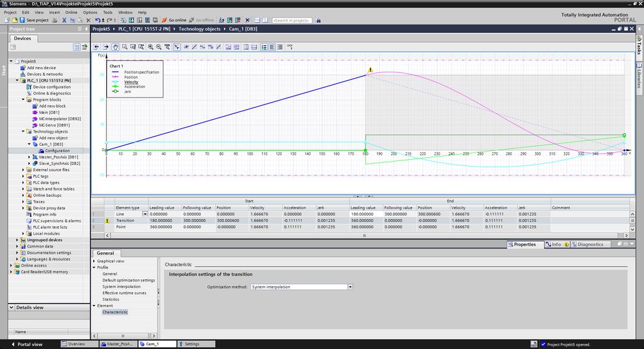644x349 pixels.
Task: Select Statistics in properties navigation
Action: (111, 299)
